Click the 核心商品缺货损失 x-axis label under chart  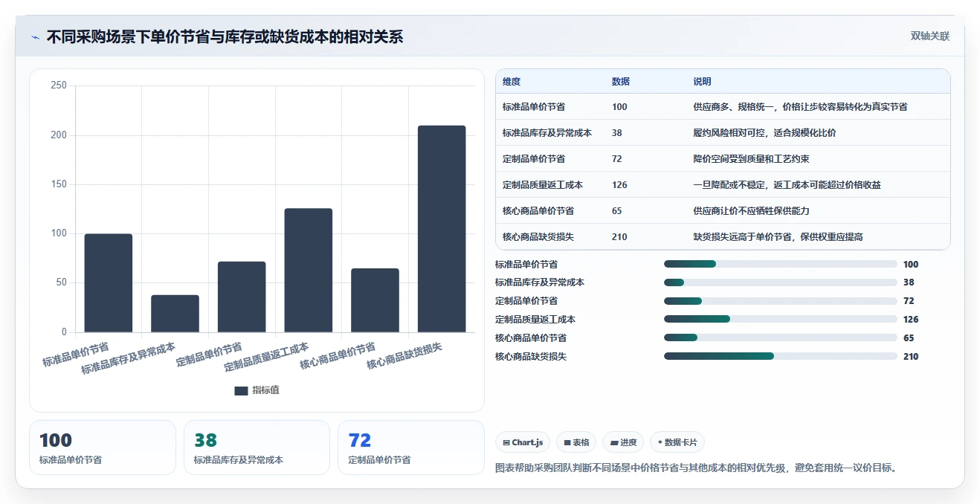tap(404, 356)
